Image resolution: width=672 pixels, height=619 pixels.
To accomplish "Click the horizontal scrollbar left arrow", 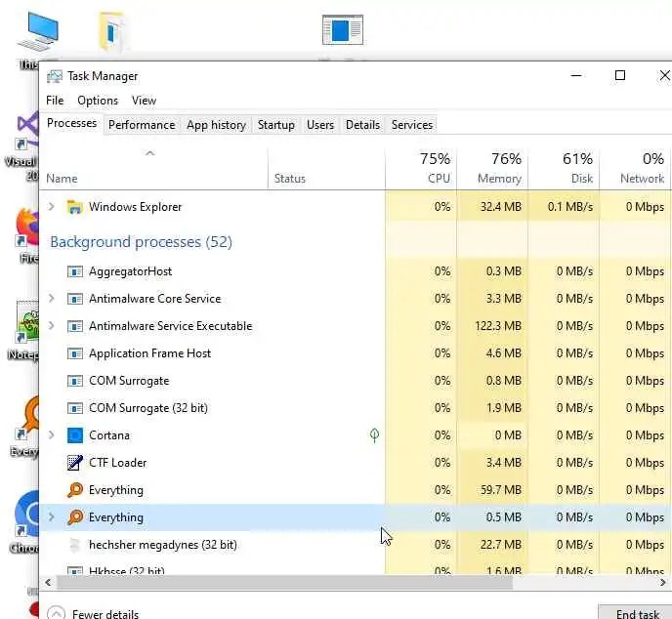I will pyautogui.click(x=48, y=583).
